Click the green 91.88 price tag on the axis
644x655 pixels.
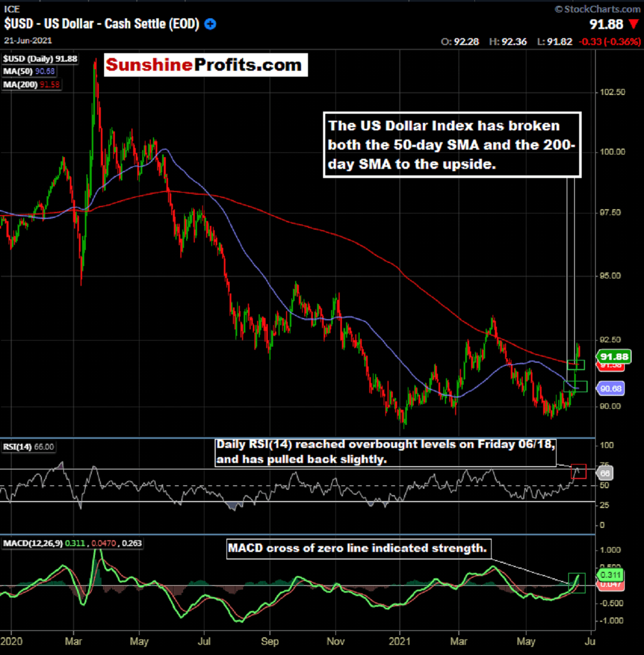[613, 357]
